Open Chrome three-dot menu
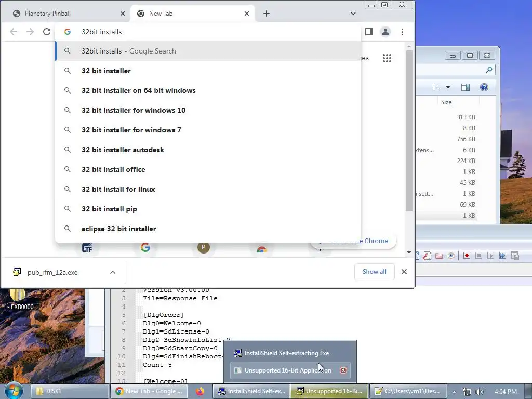 tap(403, 32)
